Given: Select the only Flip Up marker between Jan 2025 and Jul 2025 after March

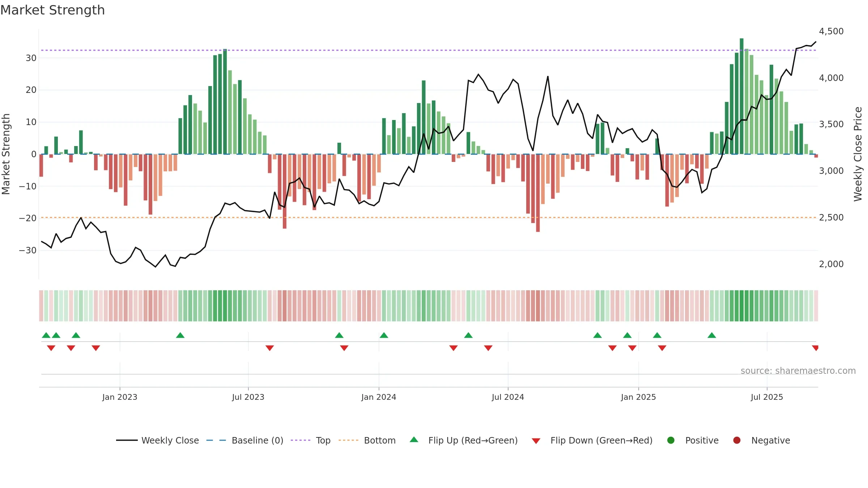Looking at the screenshot, I should click(x=712, y=335).
